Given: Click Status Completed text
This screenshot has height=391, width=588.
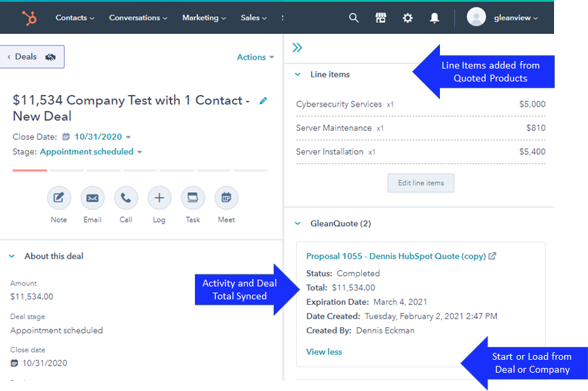Looking at the screenshot, I should [x=343, y=274].
